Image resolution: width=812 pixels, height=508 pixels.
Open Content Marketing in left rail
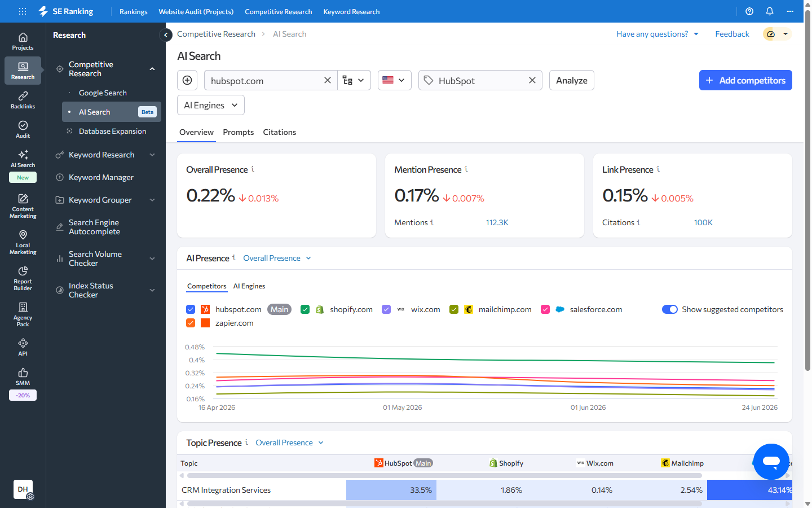pyautogui.click(x=23, y=205)
